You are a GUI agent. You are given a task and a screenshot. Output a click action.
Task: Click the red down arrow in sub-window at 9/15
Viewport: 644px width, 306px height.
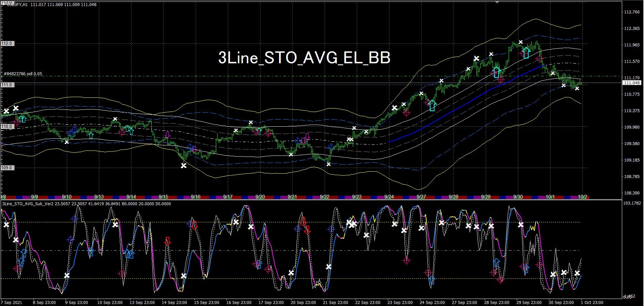[x=168, y=241]
